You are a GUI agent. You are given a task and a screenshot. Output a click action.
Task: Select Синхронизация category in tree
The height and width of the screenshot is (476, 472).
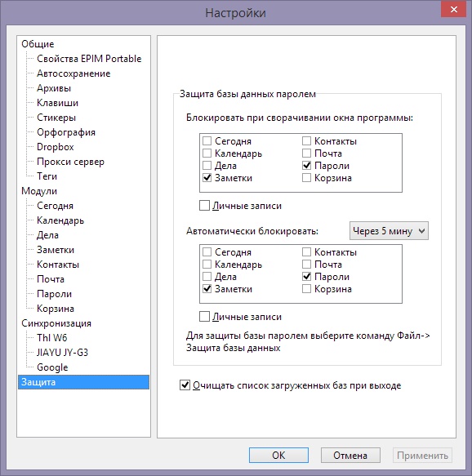pyautogui.click(x=56, y=323)
